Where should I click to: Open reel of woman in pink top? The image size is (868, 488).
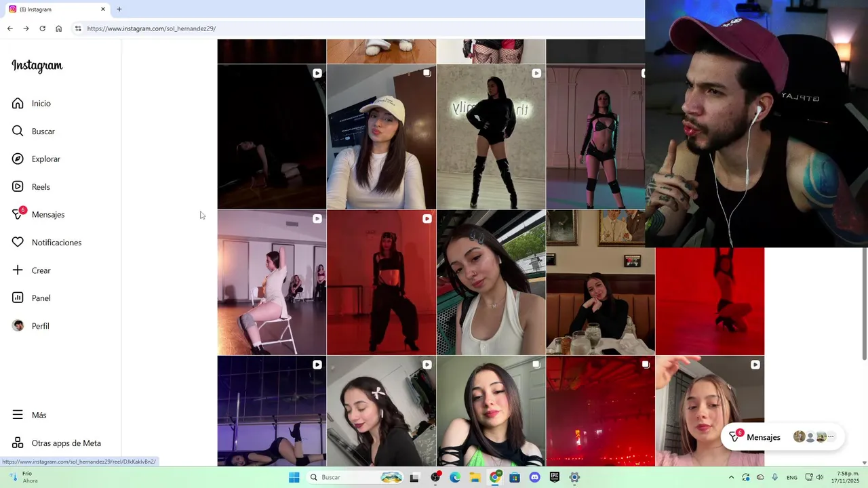[x=710, y=411]
